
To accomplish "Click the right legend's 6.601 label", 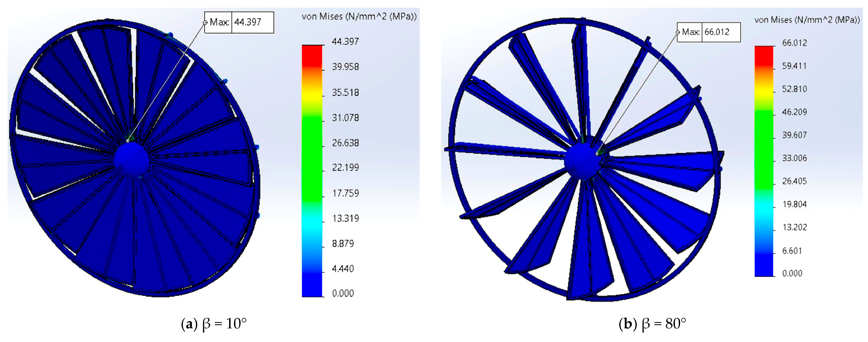I will [x=792, y=251].
